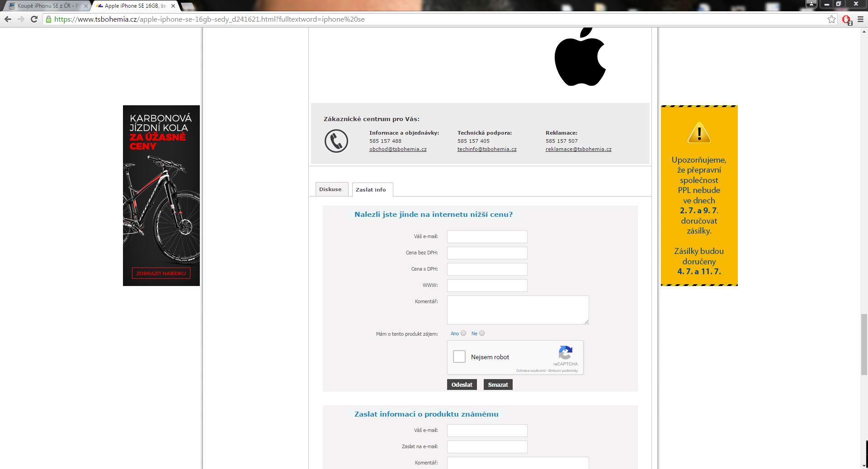This screenshot has height=469, width=868.
Task: Click the 'ZOBRAZIT NABÍDKU' button on bike ad
Action: pos(161,273)
